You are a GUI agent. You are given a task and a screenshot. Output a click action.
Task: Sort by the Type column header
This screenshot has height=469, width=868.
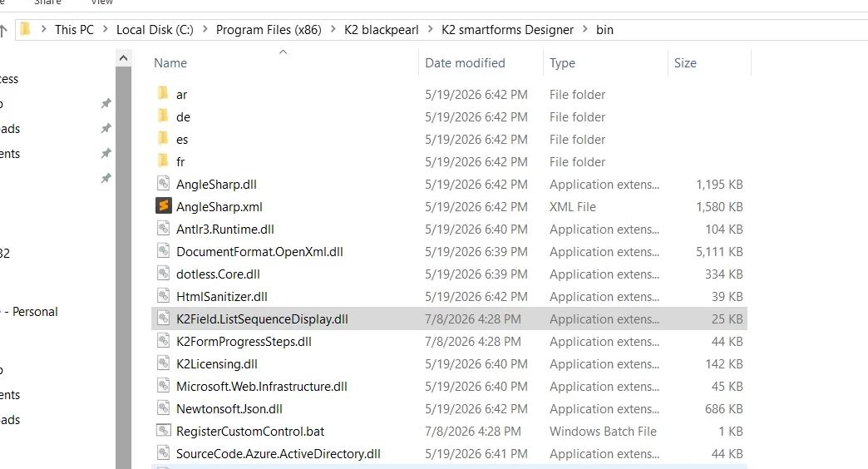point(562,63)
